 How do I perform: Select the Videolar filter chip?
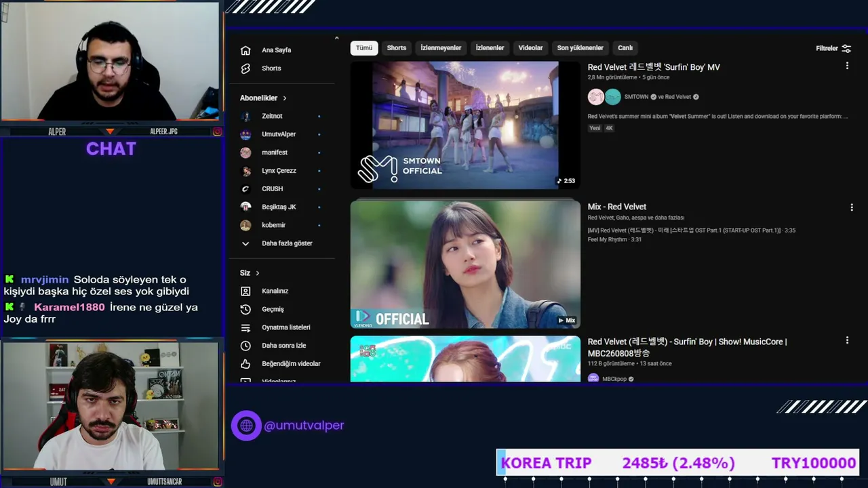click(x=530, y=48)
